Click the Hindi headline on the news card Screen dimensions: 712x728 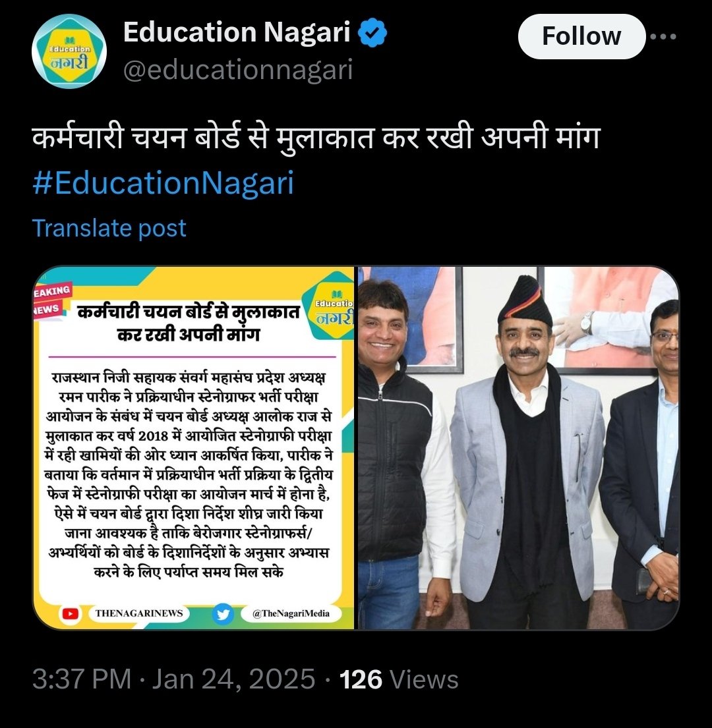coord(188,323)
